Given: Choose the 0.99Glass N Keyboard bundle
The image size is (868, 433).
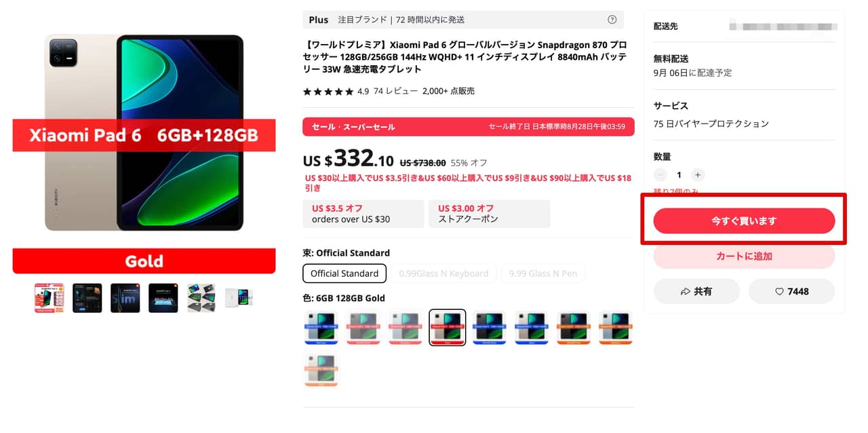Looking at the screenshot, I should pyautogui.click(x=443, y=274).
